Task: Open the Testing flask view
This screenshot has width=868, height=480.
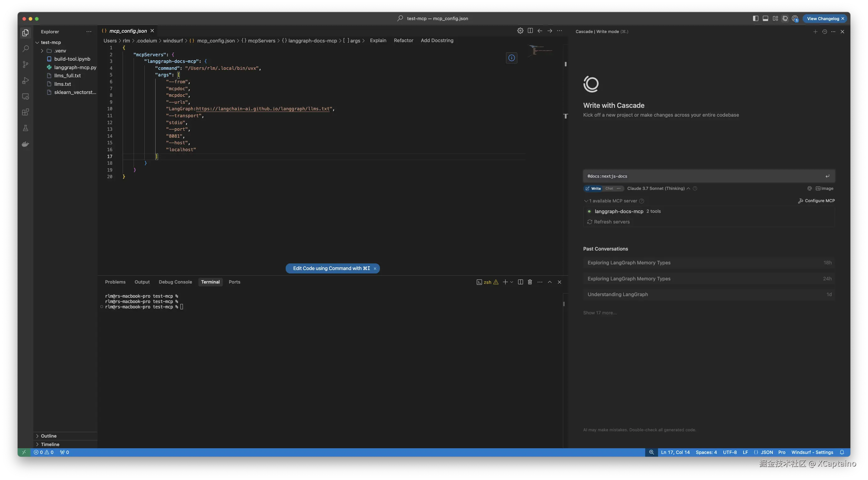Action: pyautogui.click(x=25, y=128)
